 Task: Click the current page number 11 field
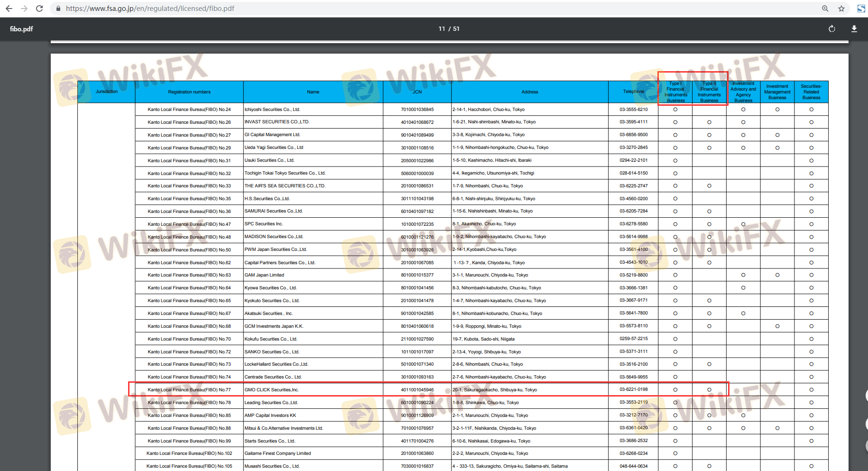[442, 29]
